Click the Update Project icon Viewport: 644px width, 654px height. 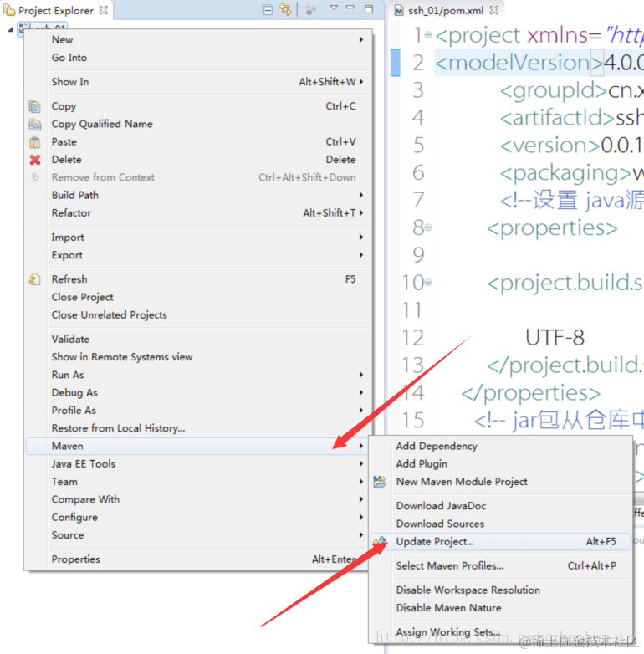point(380,541)
